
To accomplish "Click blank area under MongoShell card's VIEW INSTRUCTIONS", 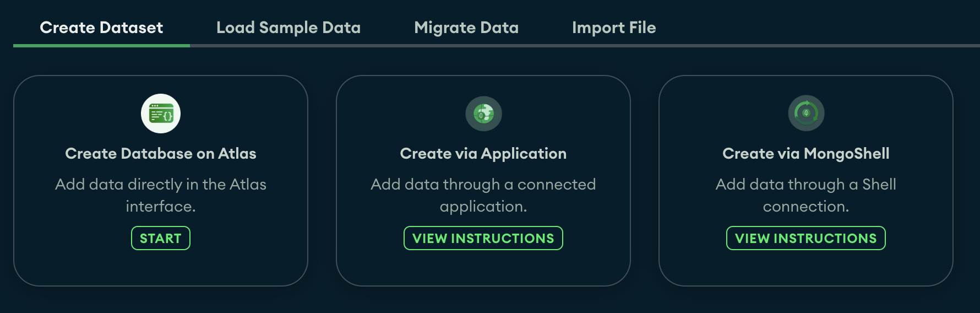I will point(806,268).
